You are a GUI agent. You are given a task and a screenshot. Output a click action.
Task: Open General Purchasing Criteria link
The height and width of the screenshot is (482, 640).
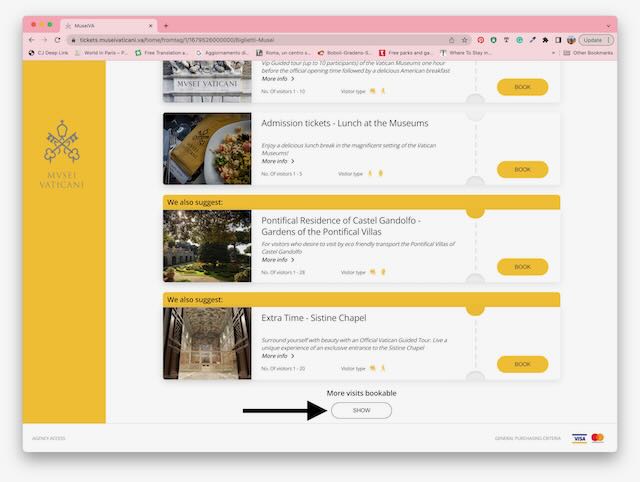coord(528,438)
